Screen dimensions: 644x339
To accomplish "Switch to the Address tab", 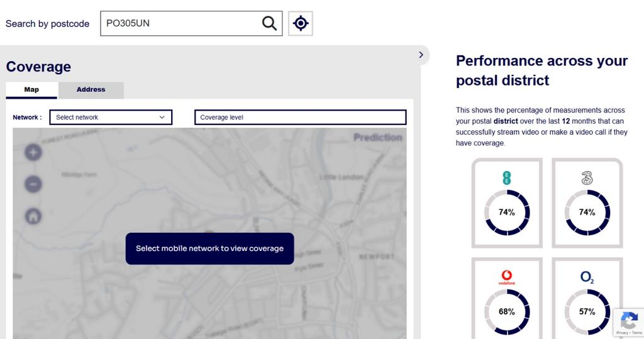I will [91, 89].
